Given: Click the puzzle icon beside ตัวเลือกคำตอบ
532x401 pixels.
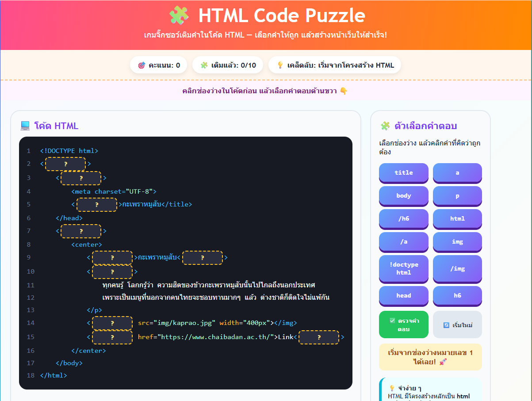Looking at the screenshot, I should (x=386, y=126).
